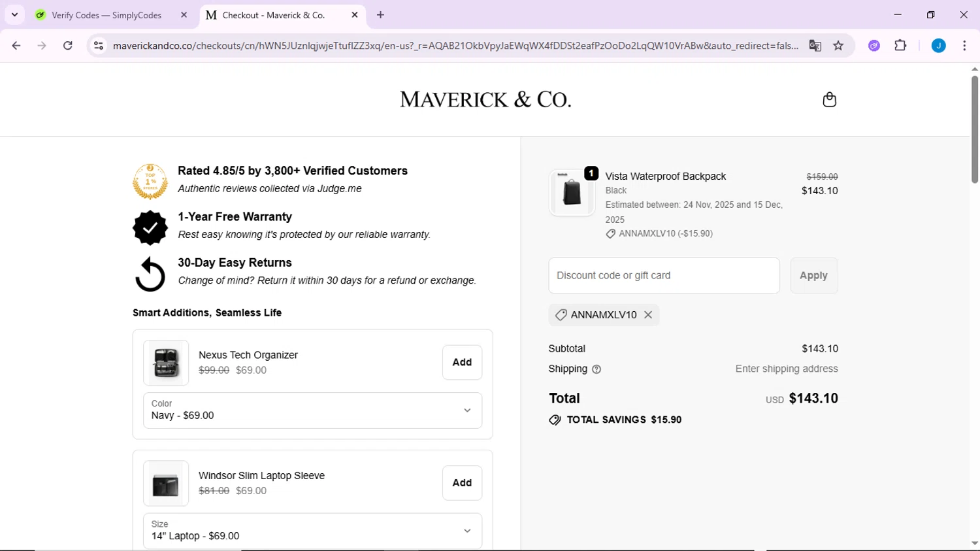Close the Checkout Maverick & Co. tab
Screen dimensions: 980x551
(355, 14)
